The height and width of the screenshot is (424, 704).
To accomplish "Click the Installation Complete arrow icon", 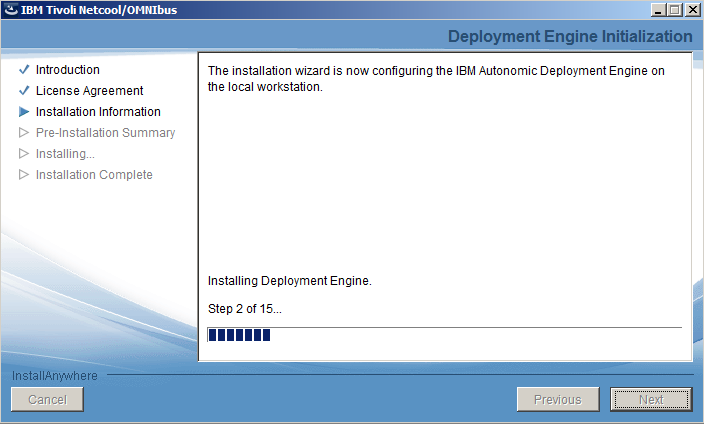I will pyautogui.click(x=24, y=175).
